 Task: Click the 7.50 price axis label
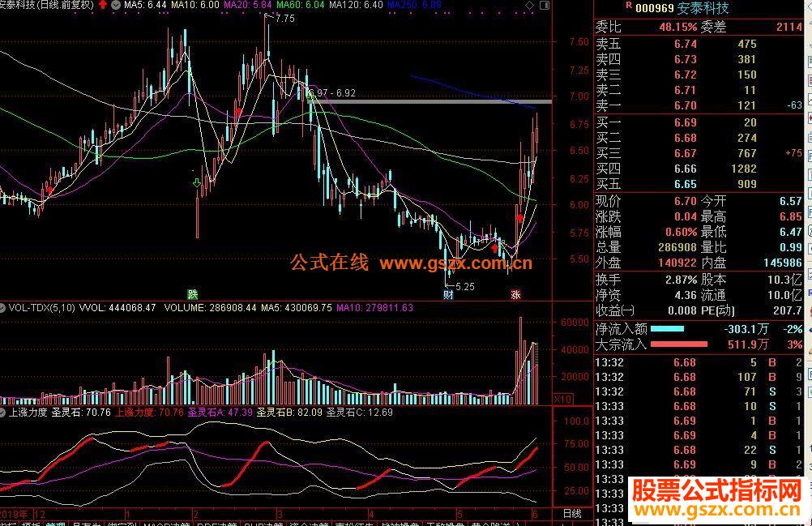click(579, 42)
